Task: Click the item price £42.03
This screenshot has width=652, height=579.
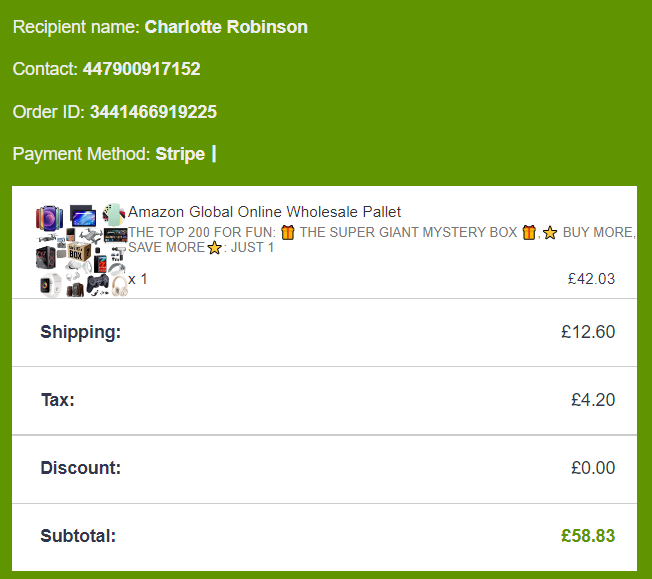Action: pos(591,279)
